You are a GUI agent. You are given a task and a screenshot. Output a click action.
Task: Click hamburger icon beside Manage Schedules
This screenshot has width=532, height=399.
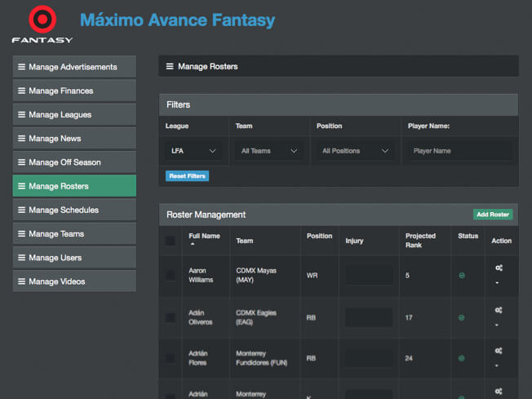coord(22,210)
